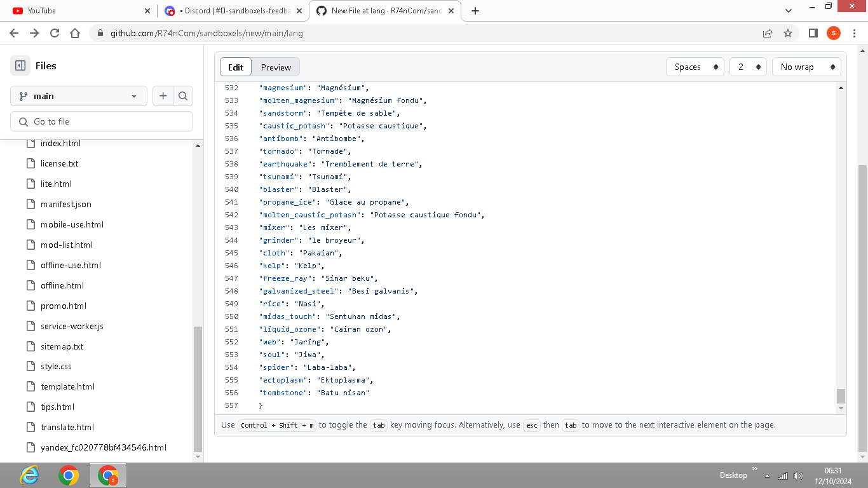Click the volume icon in the system tray
Screen dimensions: 868x488
click(x=799, y=475)
